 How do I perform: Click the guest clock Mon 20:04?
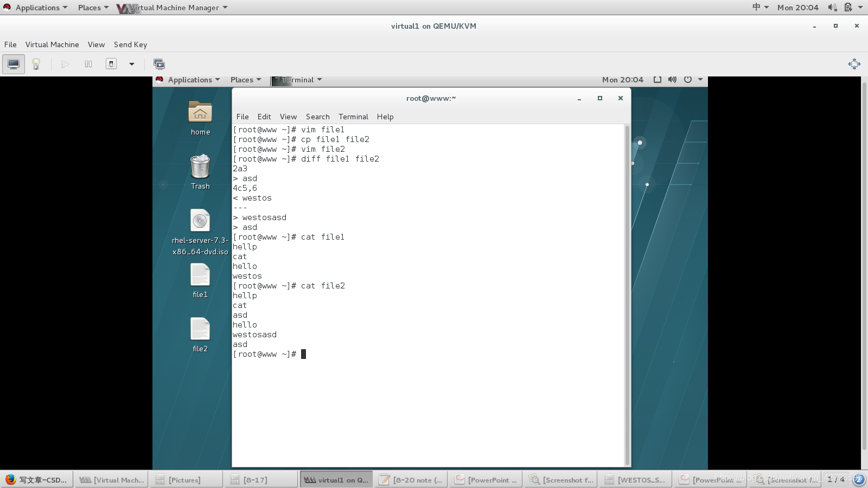622,80
